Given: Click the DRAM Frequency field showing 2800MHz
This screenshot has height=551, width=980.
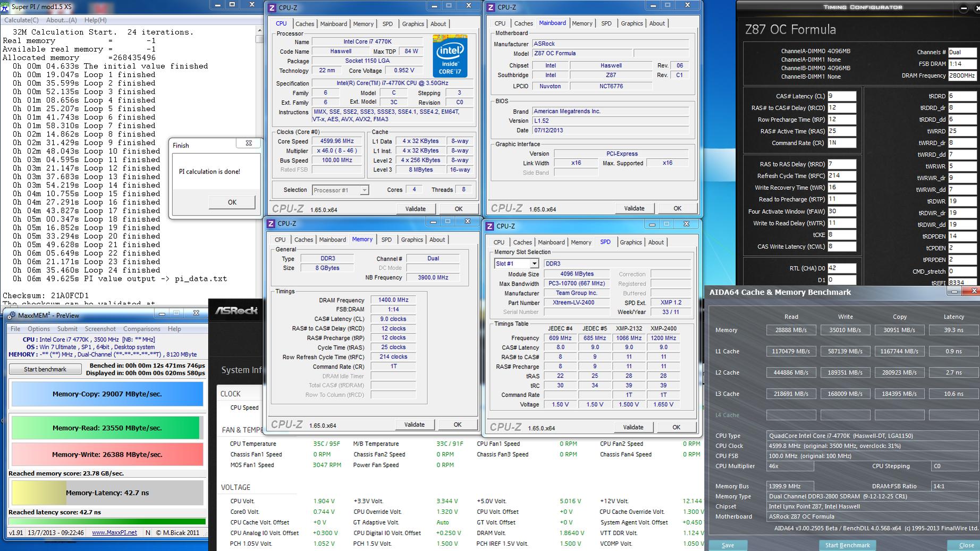Looking at the screenshot, I should (x=962, y=76).
